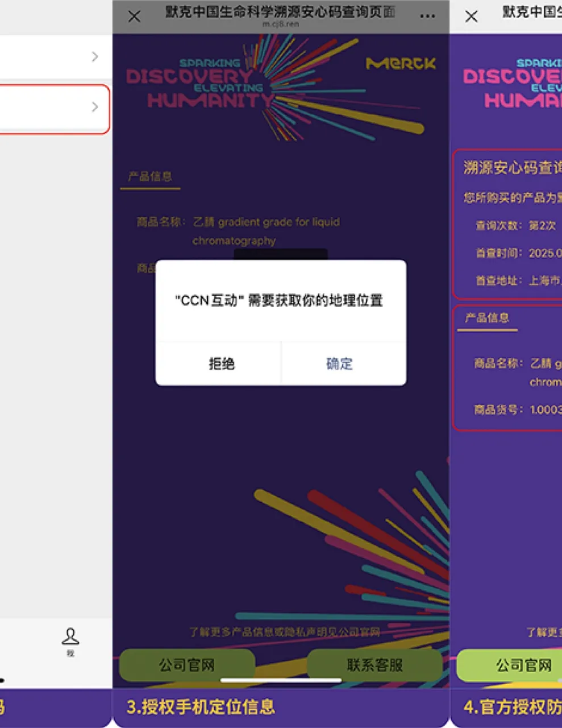Viewport: 562px width, 728px height.
Task: Select the 产品信息 heading on right screen
Action: (487, 318)
